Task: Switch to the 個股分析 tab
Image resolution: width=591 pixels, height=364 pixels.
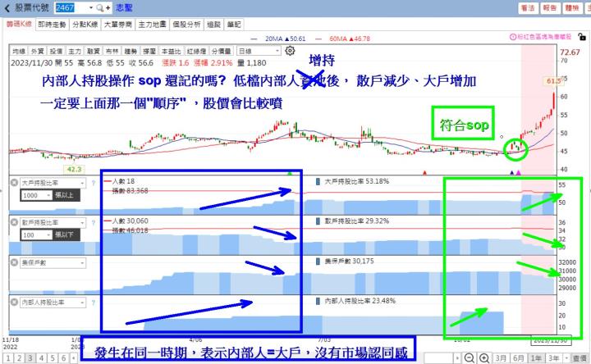Action: (186, 25)
